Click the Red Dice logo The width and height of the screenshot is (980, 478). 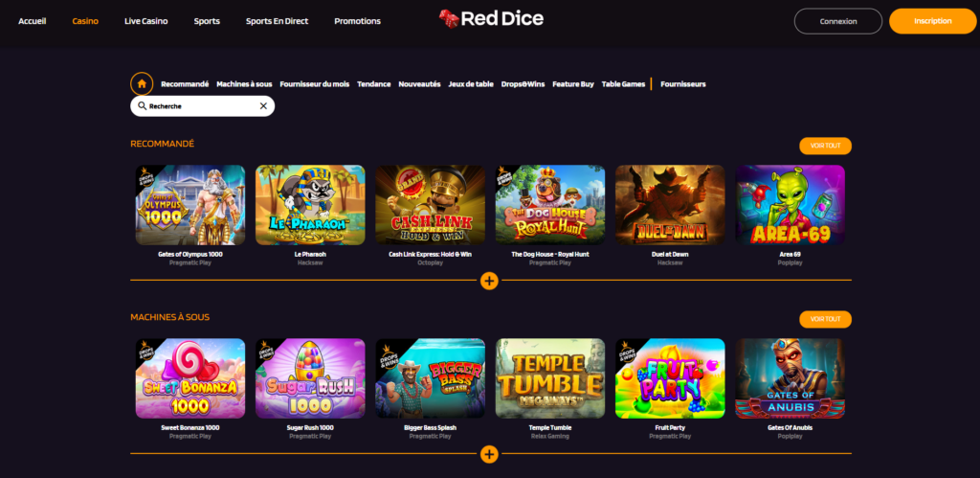click(x=491, y=19)
